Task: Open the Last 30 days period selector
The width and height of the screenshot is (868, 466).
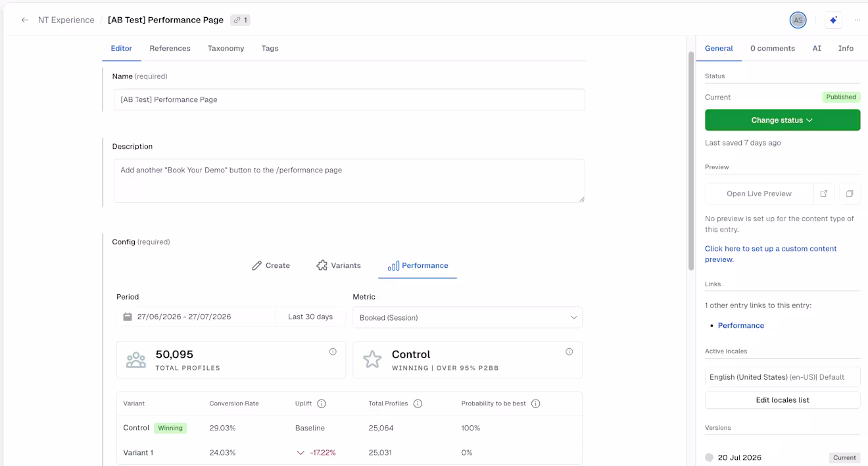Action: tap(310, 317)
